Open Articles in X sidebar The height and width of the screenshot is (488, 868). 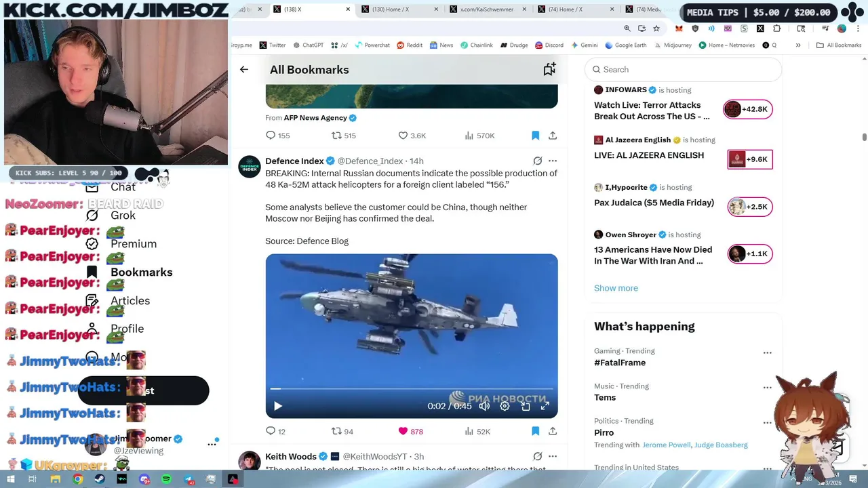pos(117,300)
